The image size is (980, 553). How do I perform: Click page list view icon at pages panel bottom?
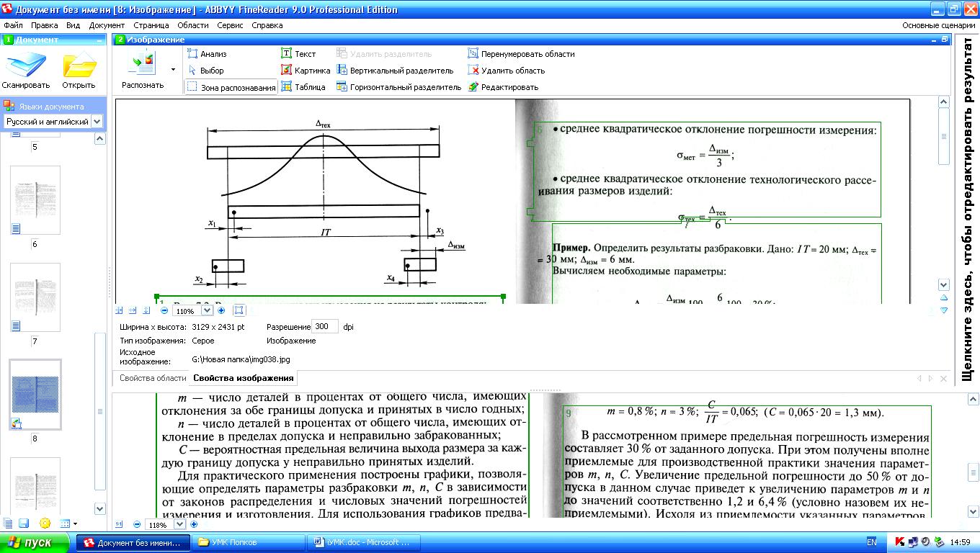[7, 523]
